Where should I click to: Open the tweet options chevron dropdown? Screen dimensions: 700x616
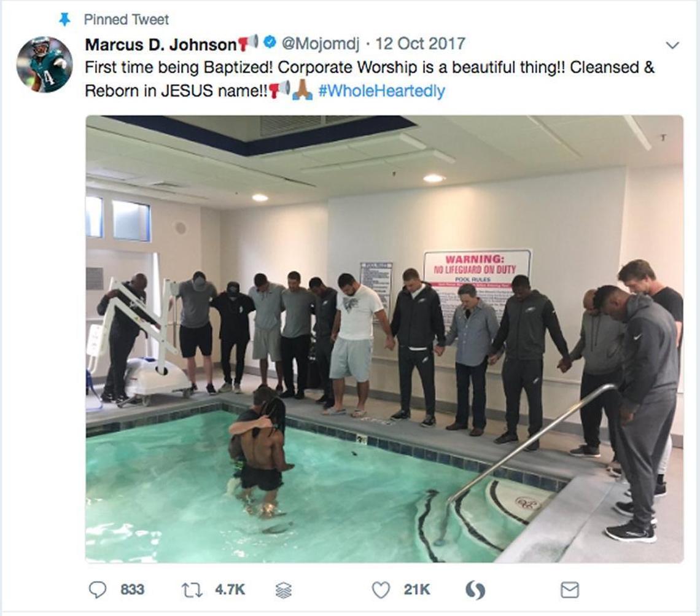tap(672, 45)
